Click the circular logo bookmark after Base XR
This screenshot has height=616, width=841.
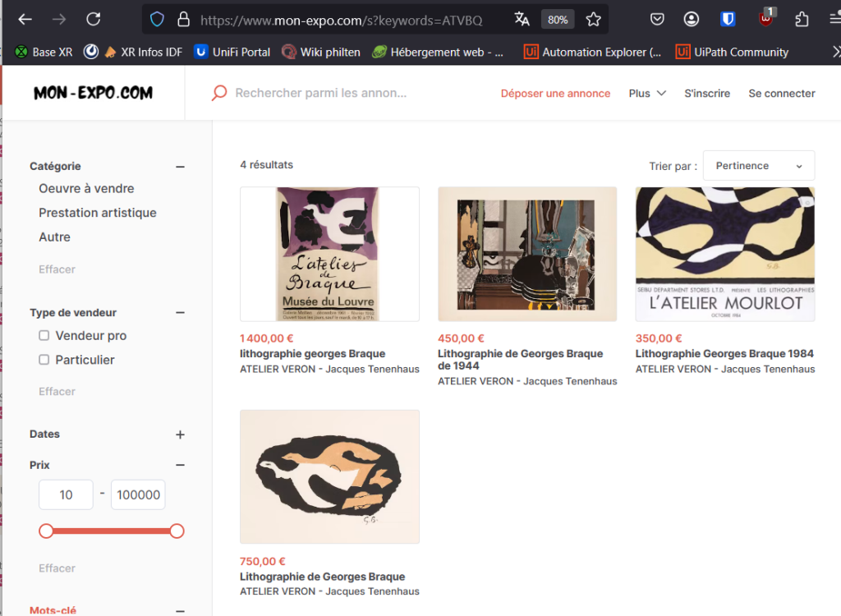tap(91, 52)
